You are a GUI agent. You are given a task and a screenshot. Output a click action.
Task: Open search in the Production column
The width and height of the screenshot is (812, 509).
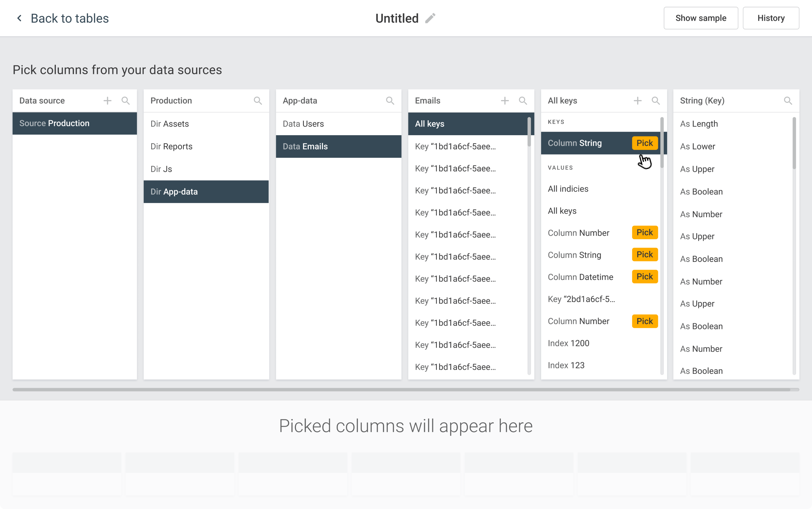[258, 101]
